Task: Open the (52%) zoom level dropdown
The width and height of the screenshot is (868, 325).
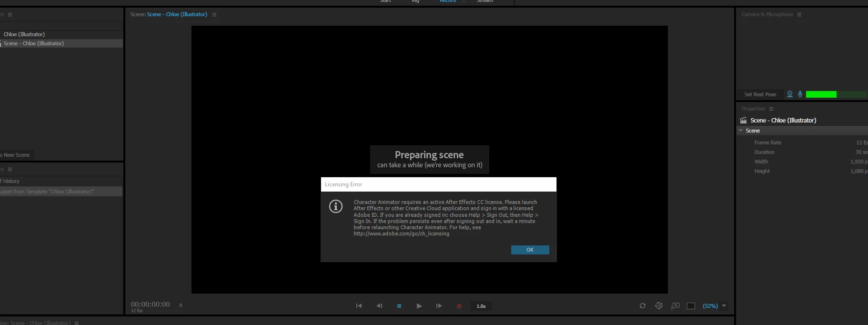Action: point(710,306)
